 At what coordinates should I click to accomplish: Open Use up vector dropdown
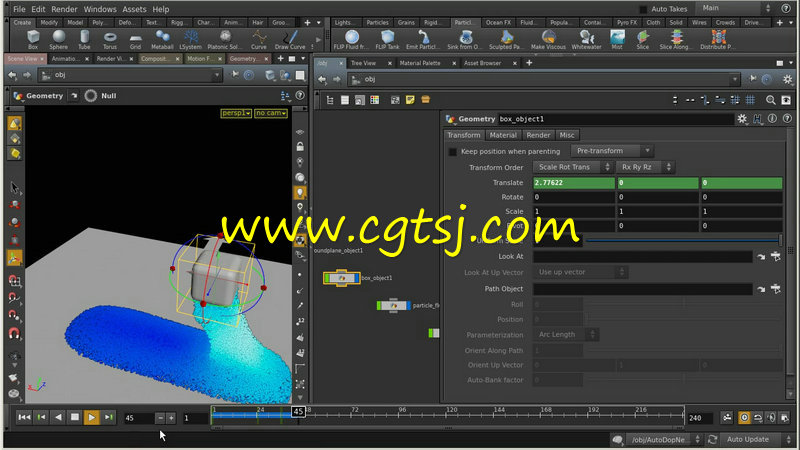[x=580, y=272]
